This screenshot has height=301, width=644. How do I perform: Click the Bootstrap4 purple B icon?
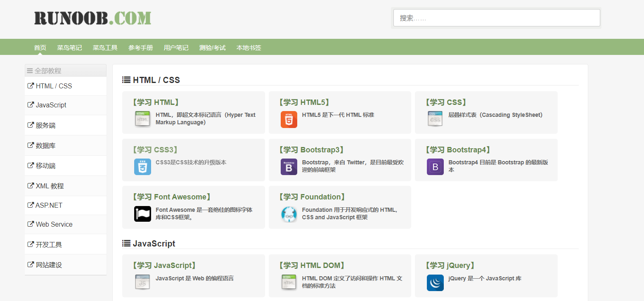(435, 167)
